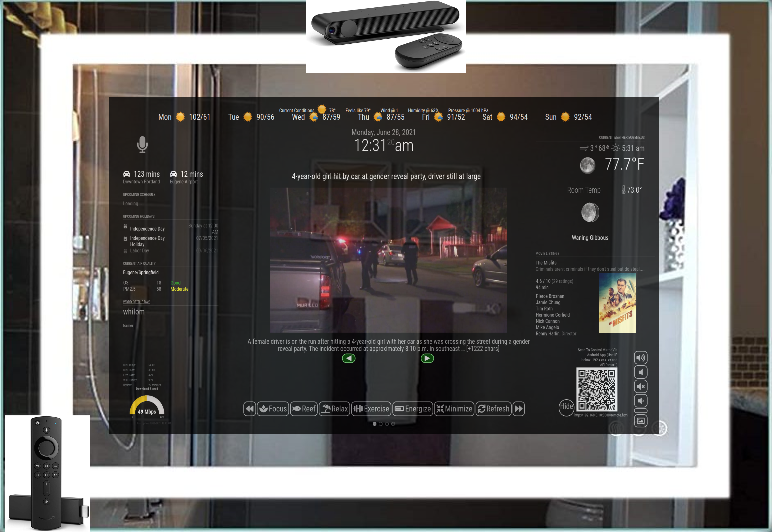This screenshot has width=772, height=532.
Task: Go to previous news article green arrow
Action: point(349,358)
